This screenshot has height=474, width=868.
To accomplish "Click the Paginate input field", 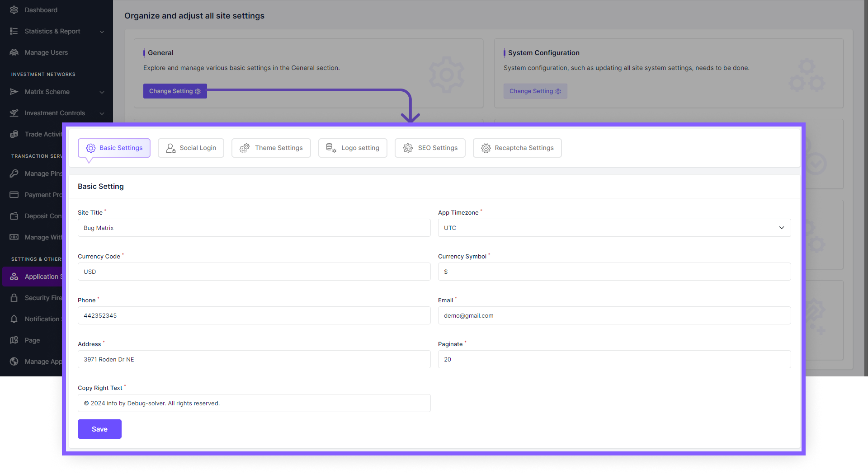I will (614, 359).
